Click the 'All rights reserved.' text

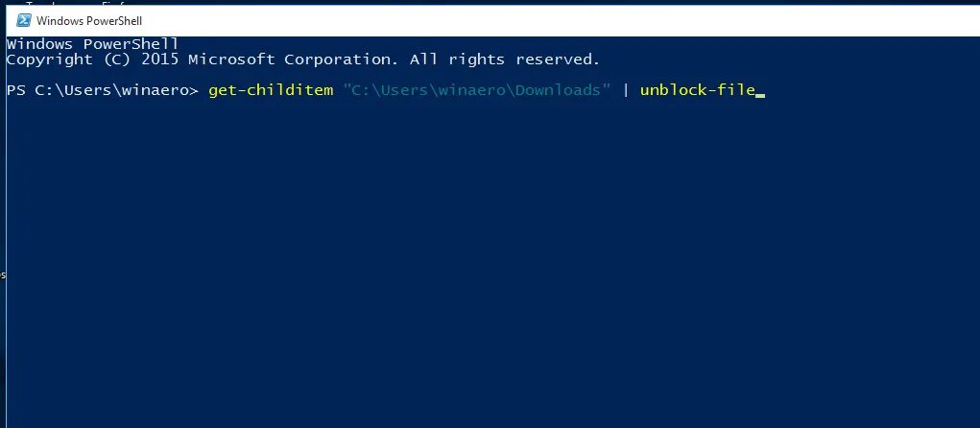tap(504, 60)
